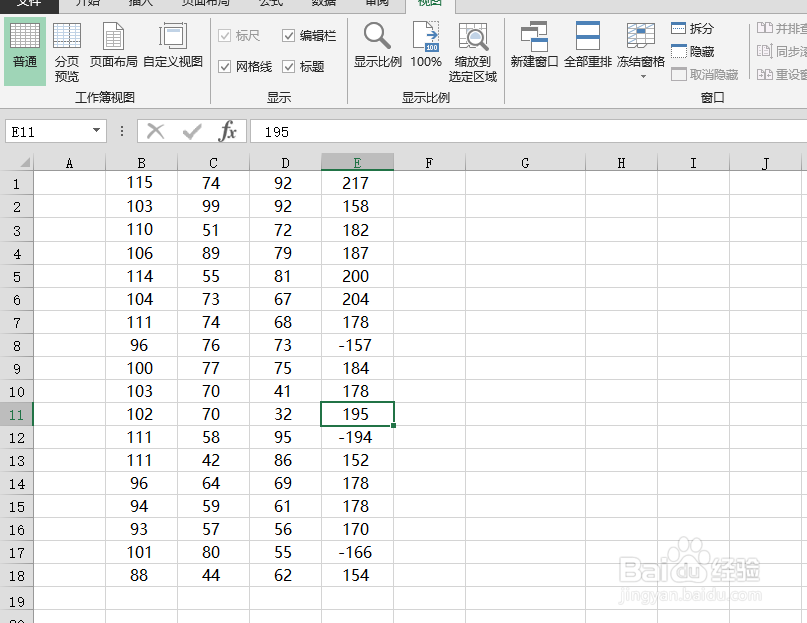Screen dimensions: 807x623
Task: Select cell D18 containing 62
Action: 286,575
